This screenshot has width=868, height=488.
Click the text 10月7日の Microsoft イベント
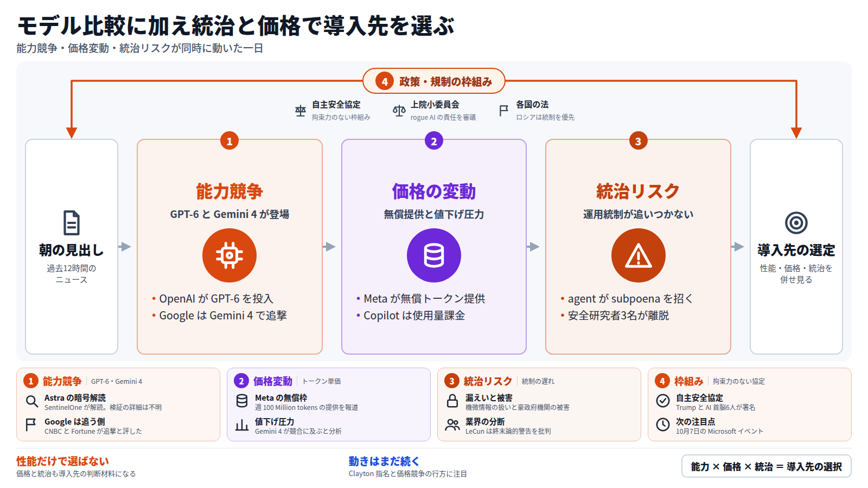click(x=719, y=432)
